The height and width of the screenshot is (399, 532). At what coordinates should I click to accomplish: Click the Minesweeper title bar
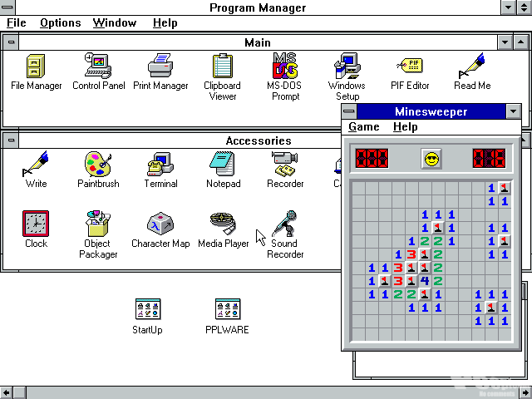pos(431,111)
